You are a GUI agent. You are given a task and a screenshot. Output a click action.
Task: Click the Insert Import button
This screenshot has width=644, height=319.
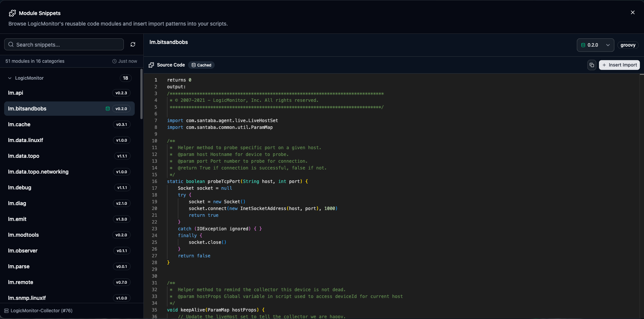pos(619,65)
